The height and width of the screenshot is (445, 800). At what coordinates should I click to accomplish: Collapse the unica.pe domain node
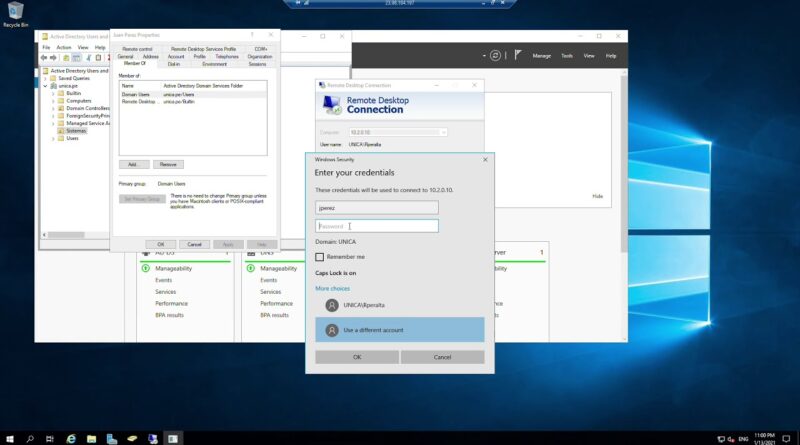pyautogui.click(x=45, y=86)
